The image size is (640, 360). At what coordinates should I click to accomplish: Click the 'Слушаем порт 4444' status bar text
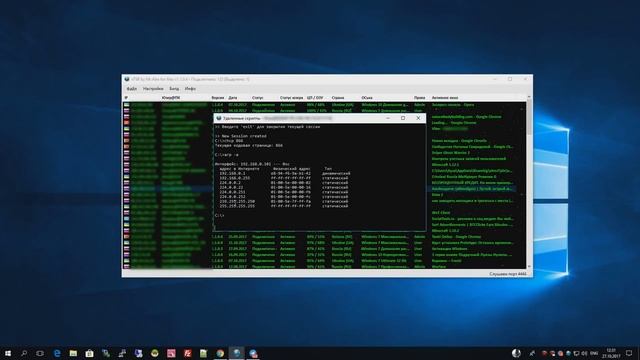pos(508,274)
